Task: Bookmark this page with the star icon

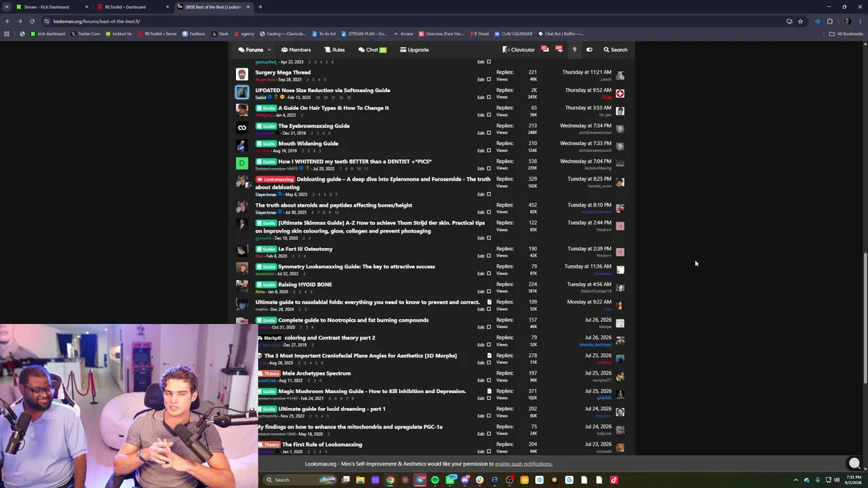Action: tap(800, 21)
